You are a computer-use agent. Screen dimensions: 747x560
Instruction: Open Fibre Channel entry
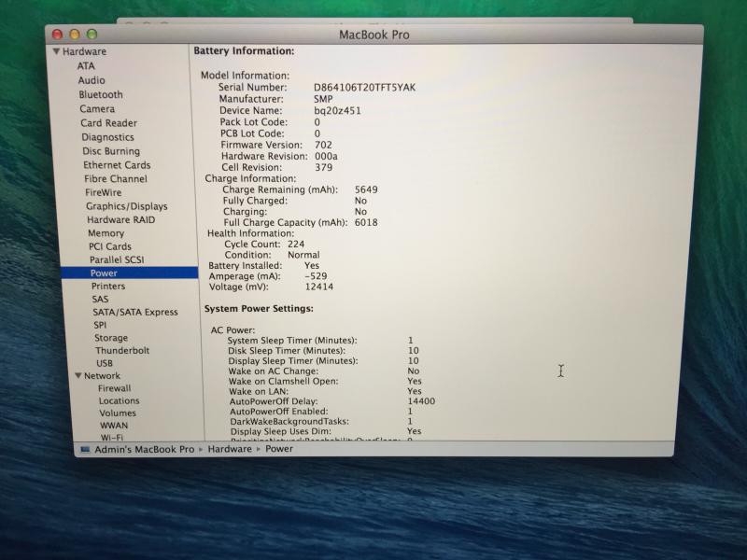[116, 178]
